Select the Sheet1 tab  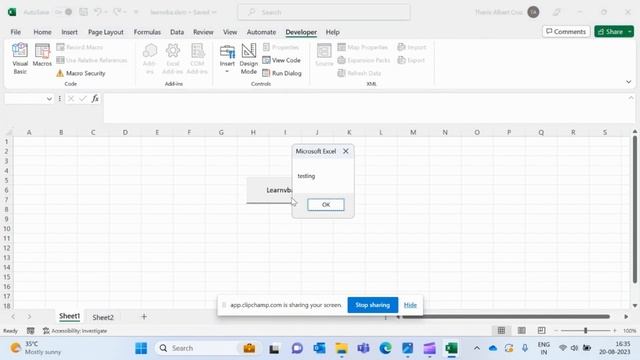pos(69,316)
